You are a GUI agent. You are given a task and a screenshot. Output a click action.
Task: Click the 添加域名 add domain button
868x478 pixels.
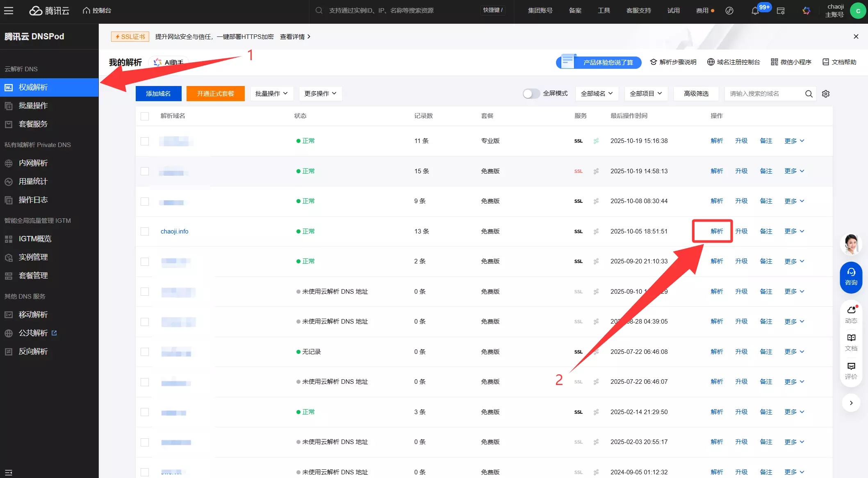158,93
